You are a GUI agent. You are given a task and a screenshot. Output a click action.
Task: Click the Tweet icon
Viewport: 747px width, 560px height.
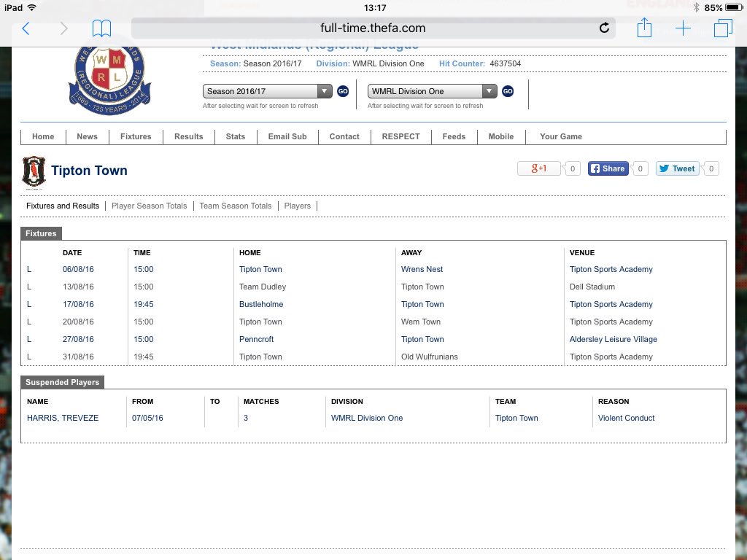point(678,168)
